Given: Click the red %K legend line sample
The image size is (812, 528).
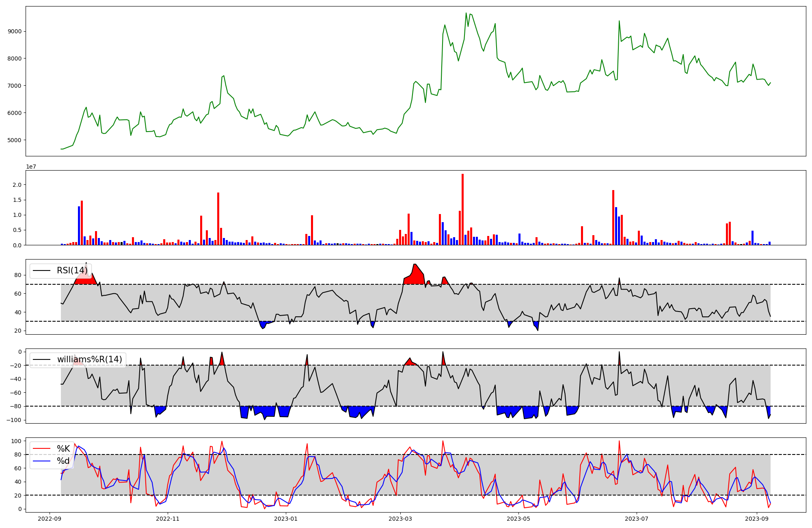Looking at the screenshot, I should 42,449.
